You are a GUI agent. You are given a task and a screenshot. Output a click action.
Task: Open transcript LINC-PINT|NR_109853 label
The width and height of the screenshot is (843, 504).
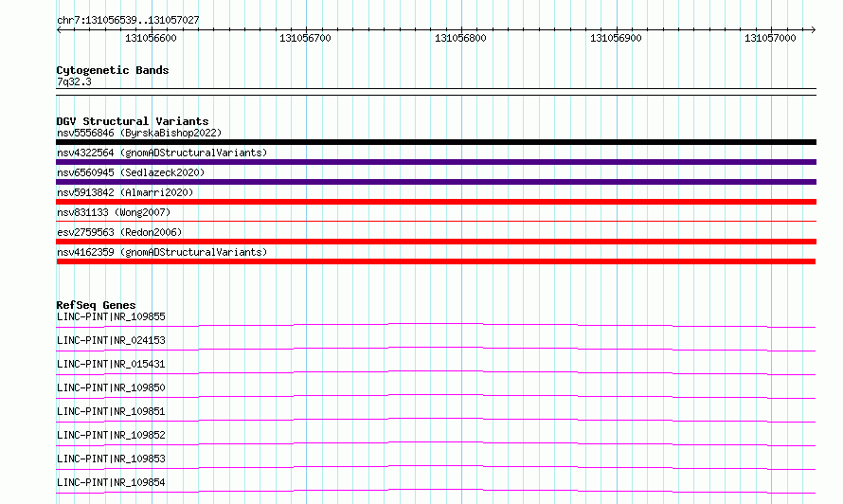coord(111,459)
